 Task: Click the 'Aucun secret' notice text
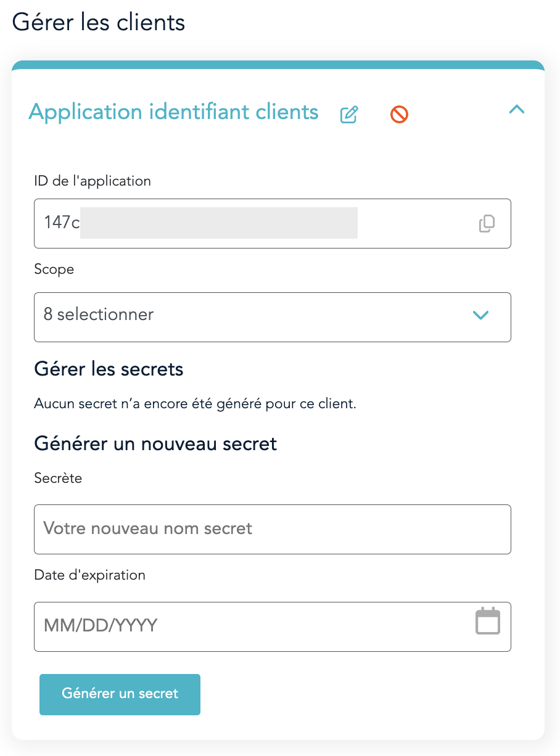196,405
